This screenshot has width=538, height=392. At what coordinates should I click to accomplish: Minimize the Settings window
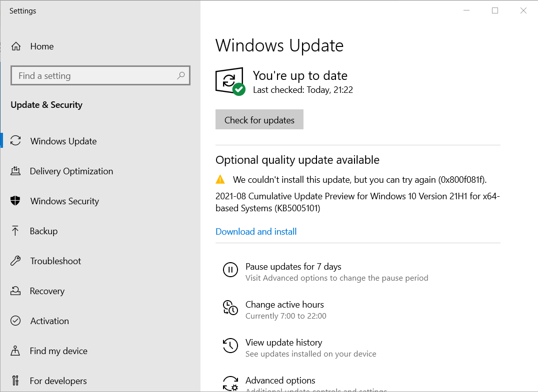coord(466,10)
